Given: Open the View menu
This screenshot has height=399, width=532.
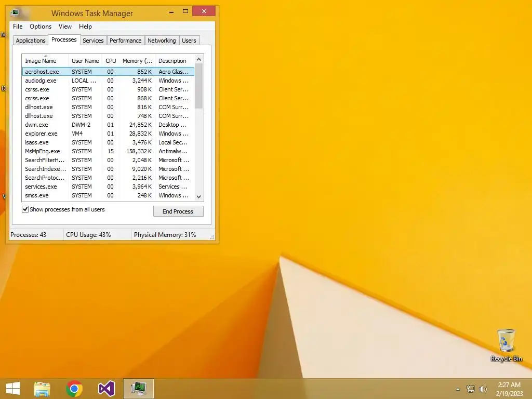Looking at the screenshot, I should [65, 26].
